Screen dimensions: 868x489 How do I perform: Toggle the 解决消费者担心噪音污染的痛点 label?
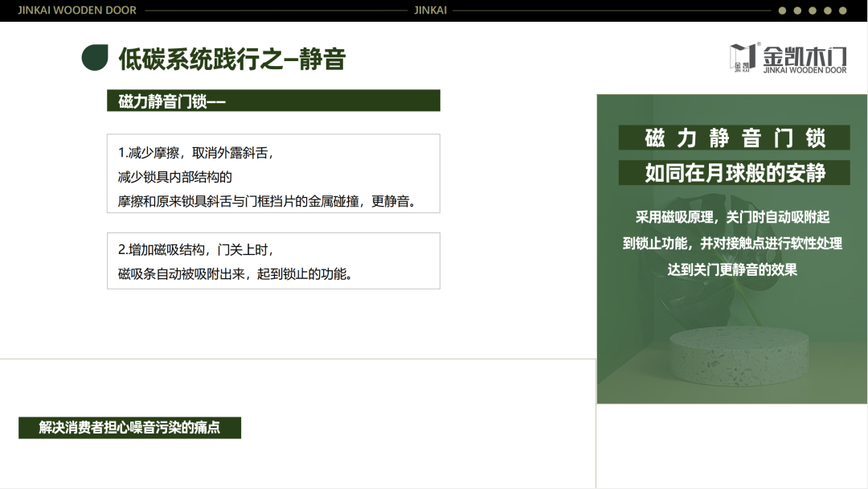131,428
